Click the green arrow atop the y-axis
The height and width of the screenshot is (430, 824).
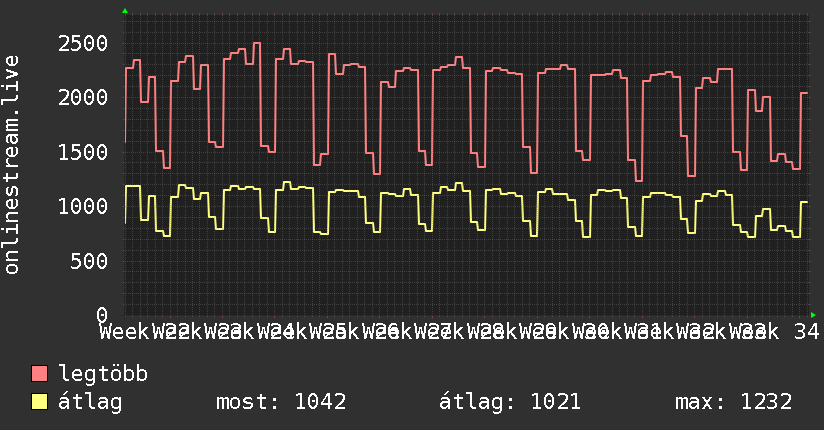pos(125,11)
